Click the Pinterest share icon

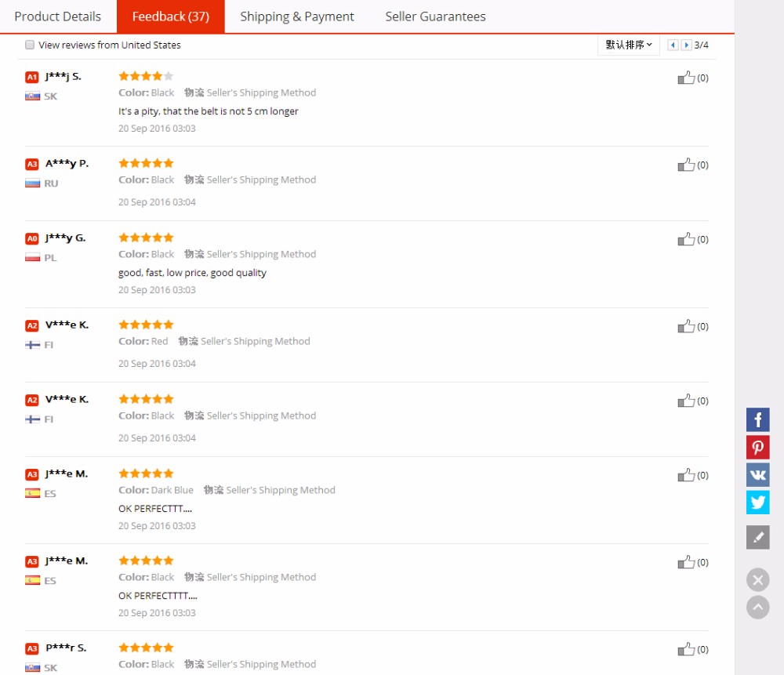tap(757, 448)
